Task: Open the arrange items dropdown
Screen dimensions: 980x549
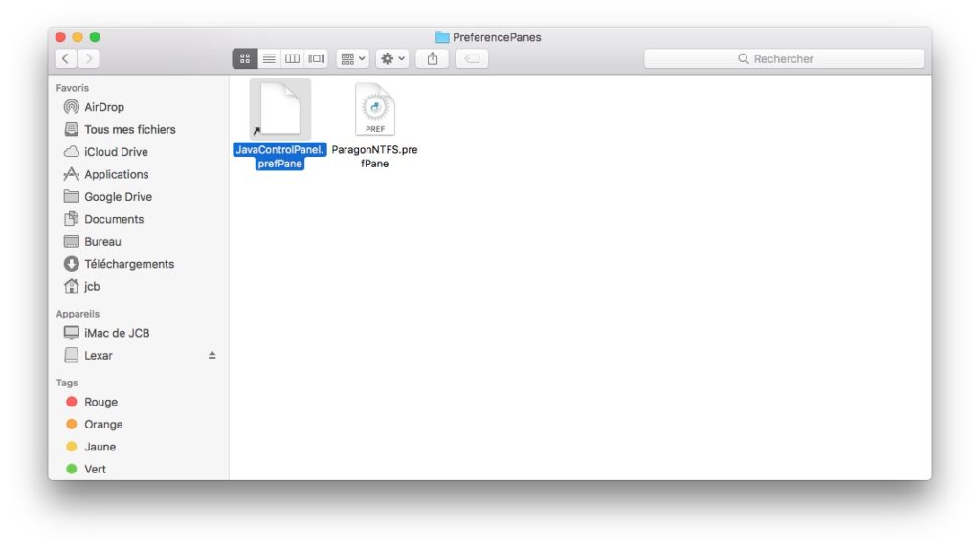Action: 352,58
